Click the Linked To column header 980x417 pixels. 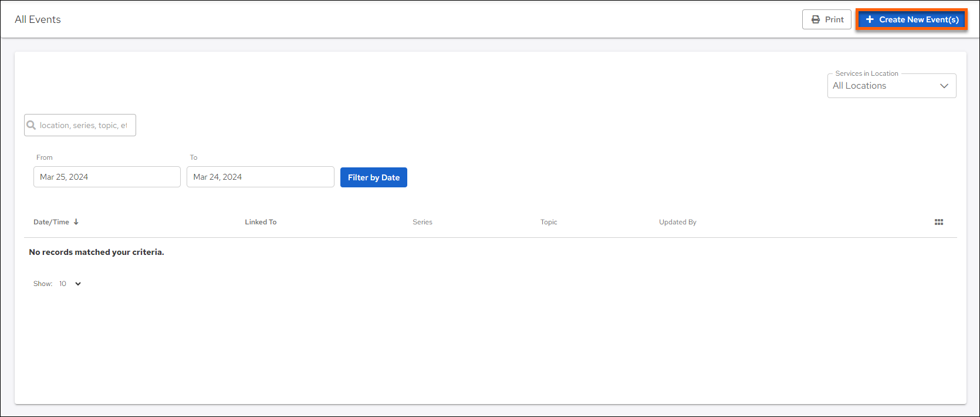tap(261, 222)
